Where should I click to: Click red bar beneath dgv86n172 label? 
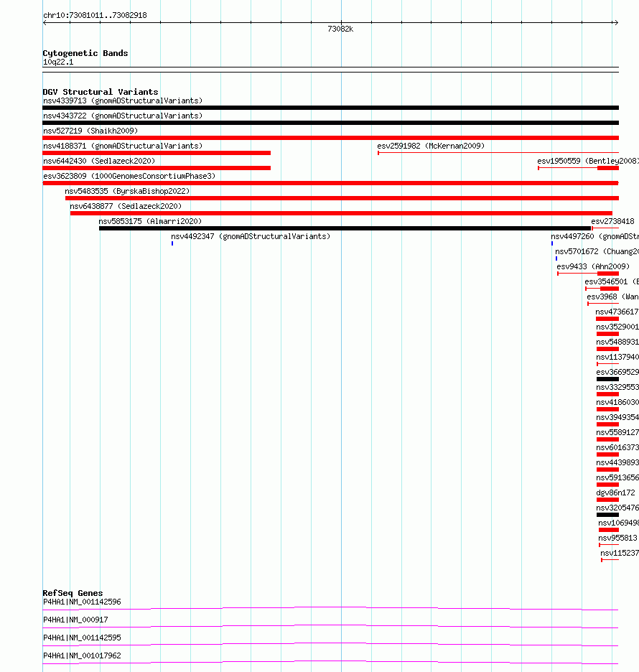pyautogui.click(x=607, y=500)
